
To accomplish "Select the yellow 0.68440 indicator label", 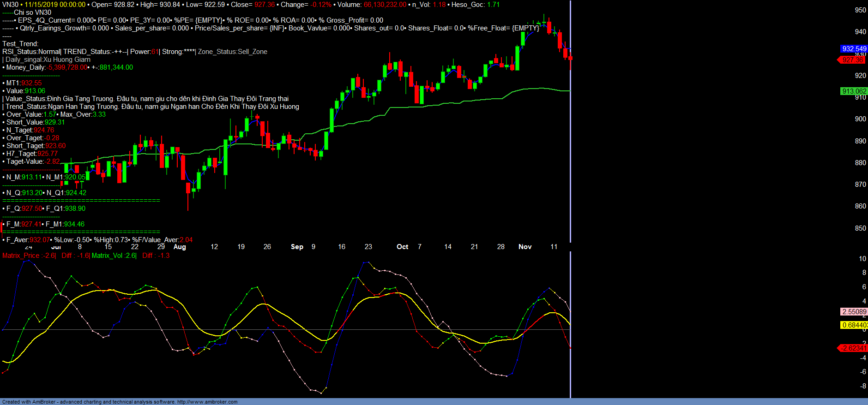I will 854,325.
